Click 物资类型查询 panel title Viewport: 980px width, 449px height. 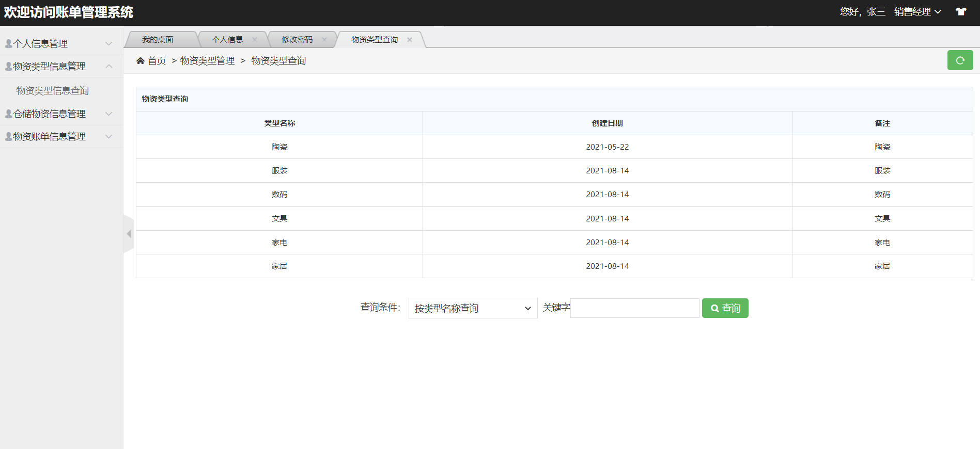click(165, 99)
